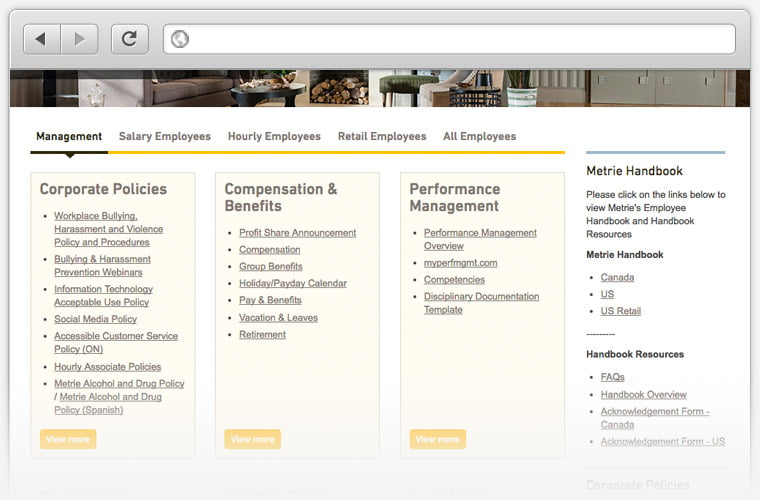Open Workplace Bullying, Harassment and Violence Policy link

tap(109, 229)
